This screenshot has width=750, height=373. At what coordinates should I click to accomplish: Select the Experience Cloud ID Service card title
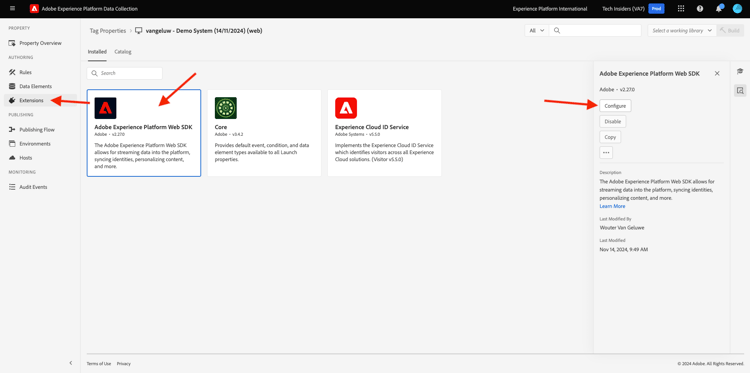coord(372,127)
